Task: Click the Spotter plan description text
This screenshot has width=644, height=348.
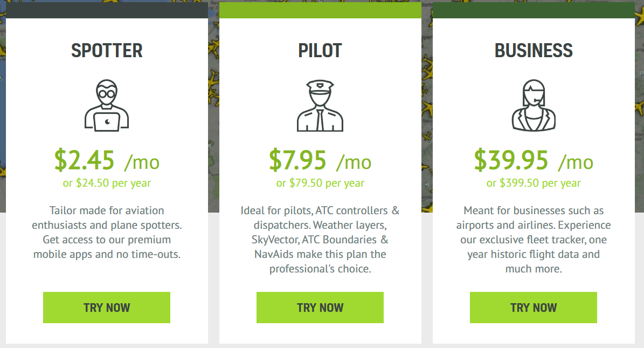Action: click(107, 233)
